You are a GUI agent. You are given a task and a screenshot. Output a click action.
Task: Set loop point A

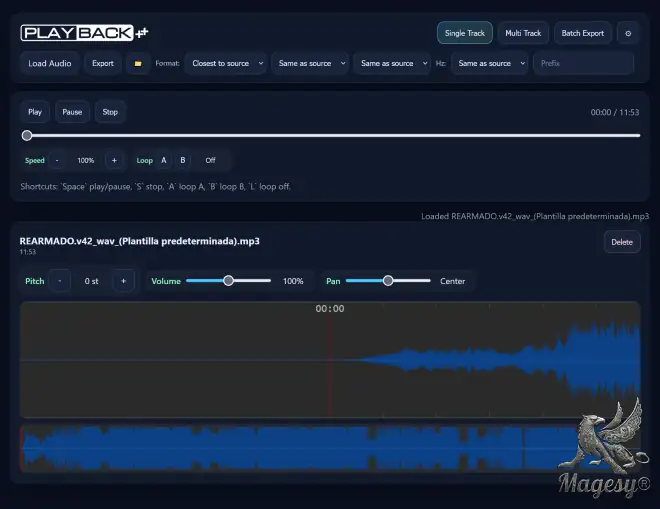[164, 160]
